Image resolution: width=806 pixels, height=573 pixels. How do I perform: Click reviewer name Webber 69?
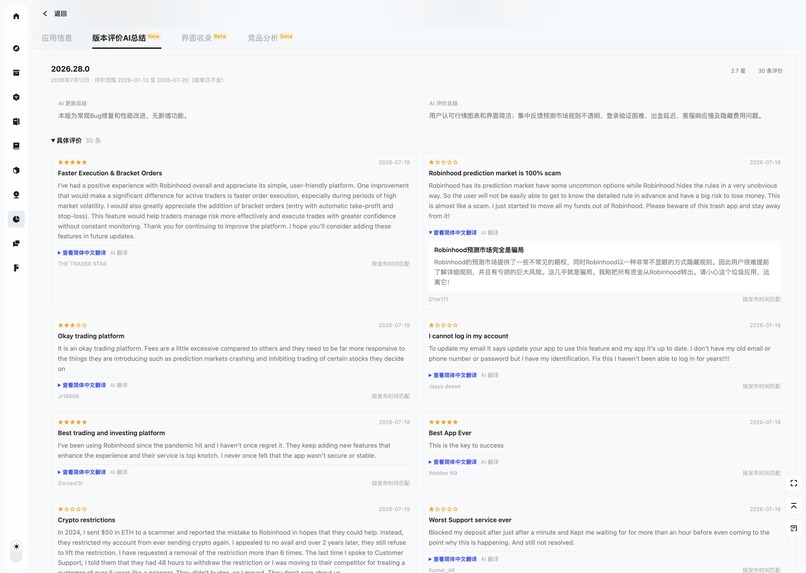(443, 473)
